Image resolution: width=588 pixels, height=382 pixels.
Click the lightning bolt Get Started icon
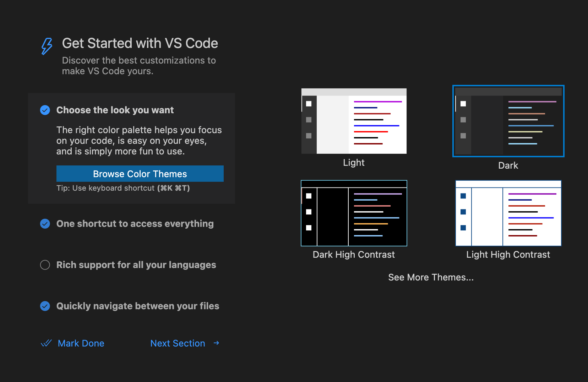46,46
